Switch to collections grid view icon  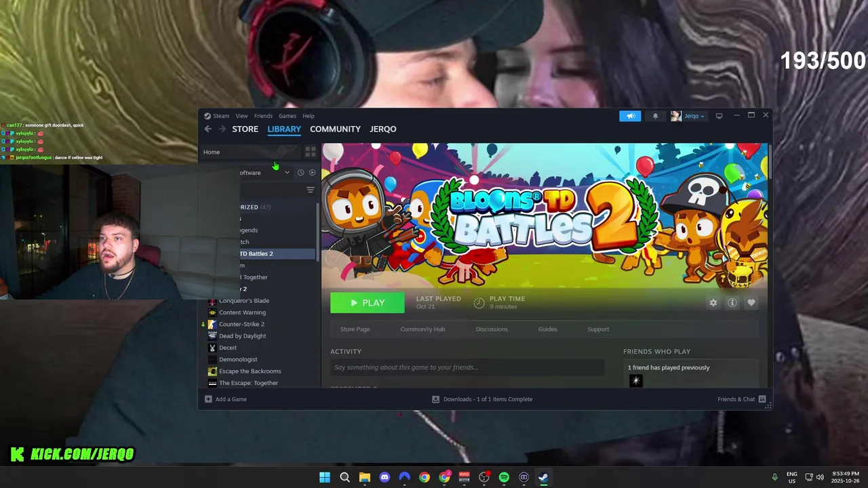point(311,152)
